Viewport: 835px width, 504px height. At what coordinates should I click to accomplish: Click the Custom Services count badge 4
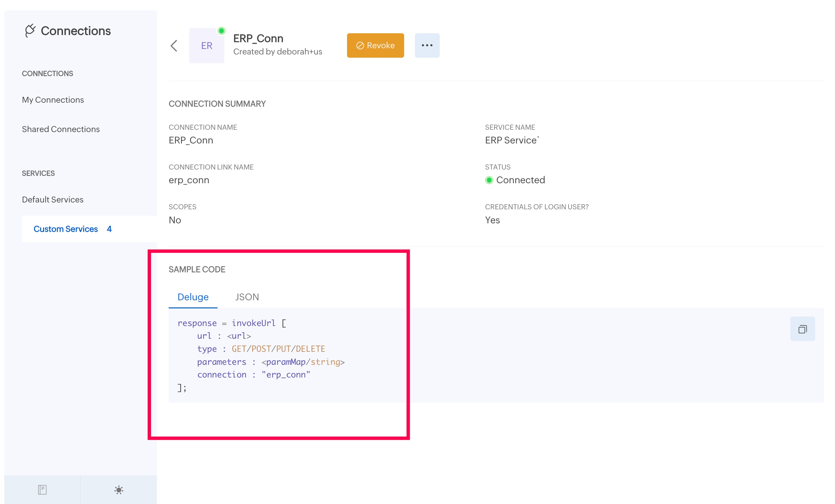click(x=109, y=229)
